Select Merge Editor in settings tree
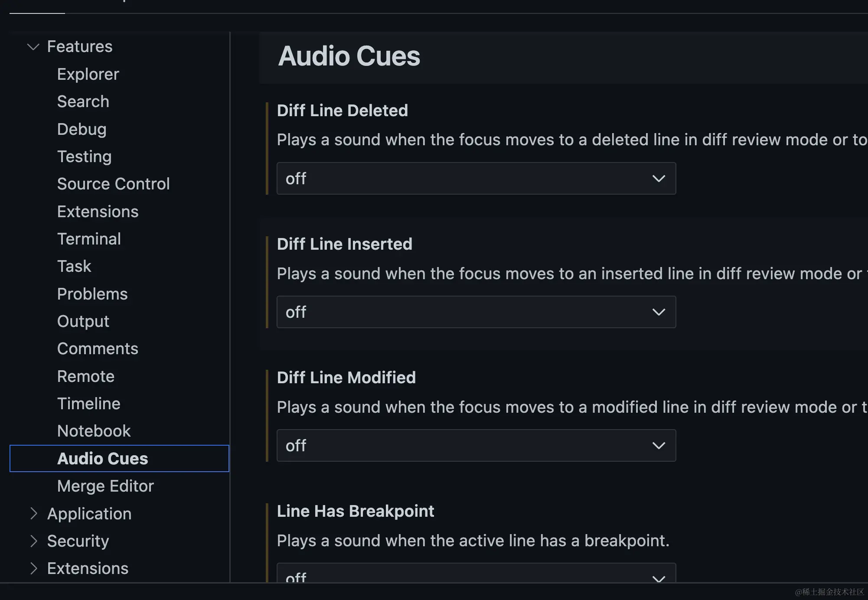This screenshot has width=868, height=600. 105,486
